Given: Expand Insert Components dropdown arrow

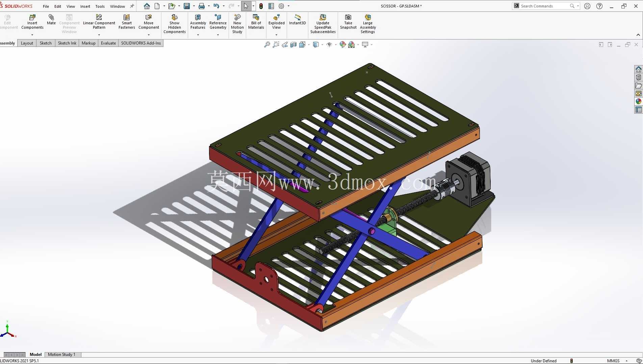Looking at the screenshot, I should click(32, 35).
